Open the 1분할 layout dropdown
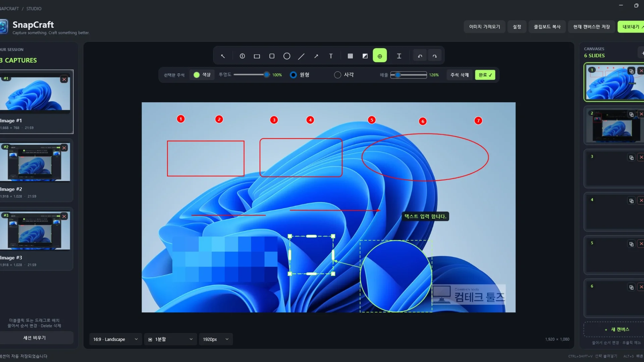Viewport: 644px width, 362px height. 170,339
